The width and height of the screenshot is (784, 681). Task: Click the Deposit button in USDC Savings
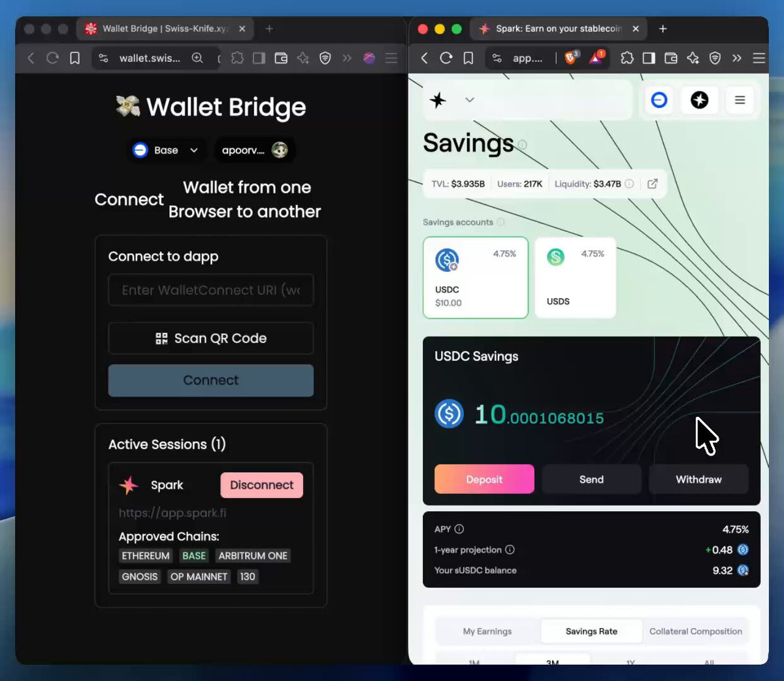point(484,479)
